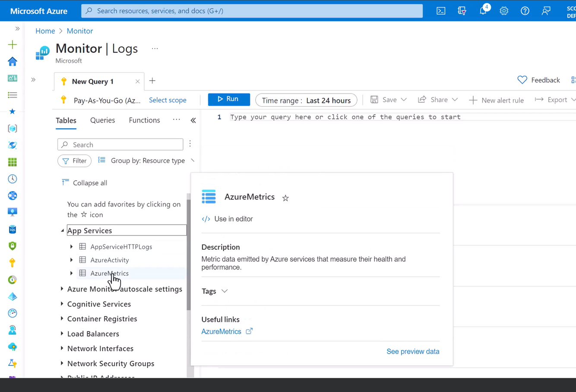Image resolution: width=576 pixels, height=392 pixels.
Task: Open the Help question mark icon
Action: [x=525, y=11]
